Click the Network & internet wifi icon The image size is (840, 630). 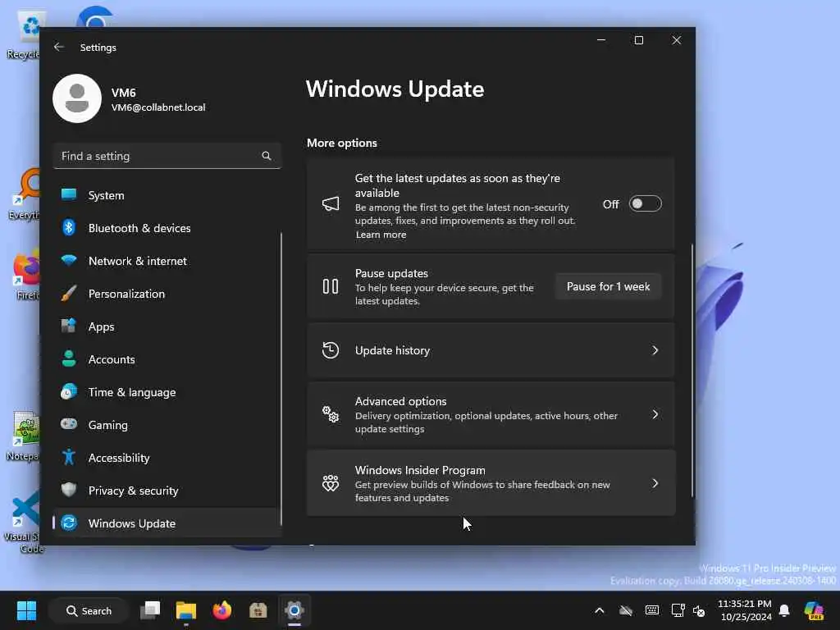pyautogui.click(x=69, y=261)
